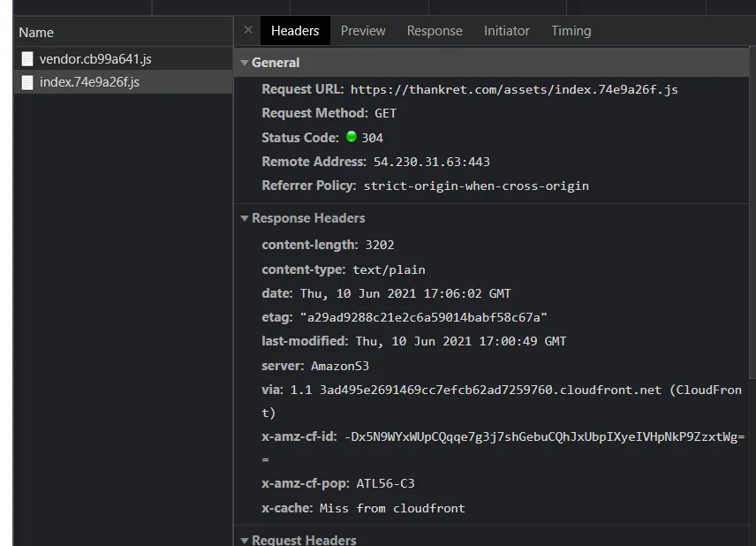Click the green status code indicator
Image resolution: width=756 pixels, height=546 pixels.
(x=352, y=137)
